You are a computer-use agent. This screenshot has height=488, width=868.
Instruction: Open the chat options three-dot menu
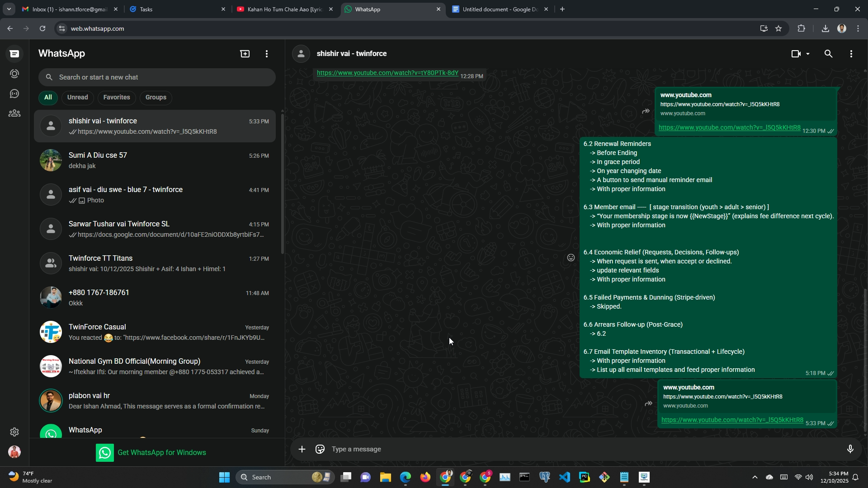pos(851,54)
